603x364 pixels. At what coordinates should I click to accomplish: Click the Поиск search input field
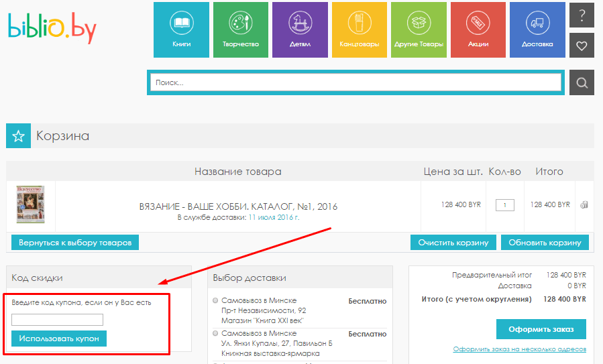pos(355,83)
